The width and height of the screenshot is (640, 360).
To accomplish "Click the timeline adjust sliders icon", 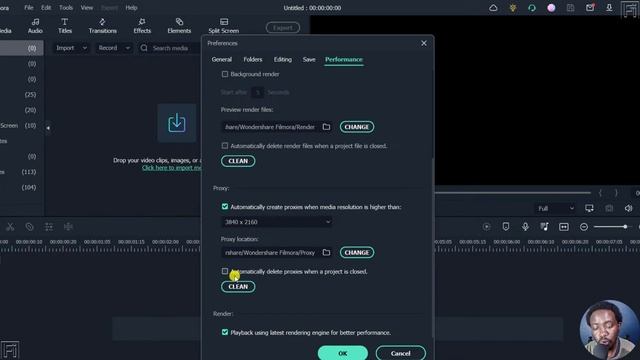I will click(49, 227).
